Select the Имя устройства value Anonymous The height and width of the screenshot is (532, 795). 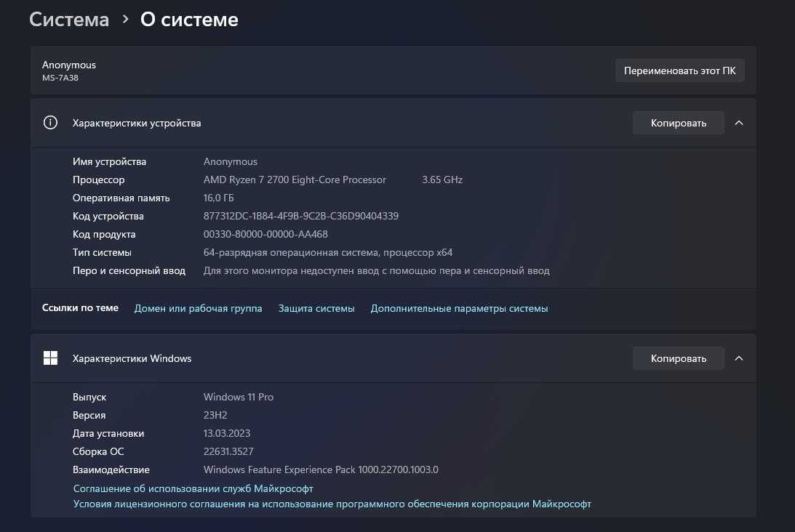coord(230,161)
